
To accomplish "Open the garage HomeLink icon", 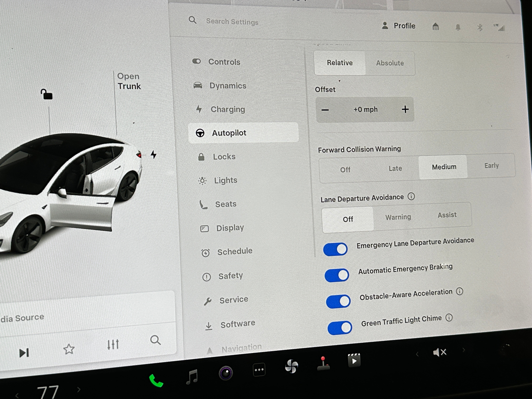I will pyautogui.click(x=436, y=27).
